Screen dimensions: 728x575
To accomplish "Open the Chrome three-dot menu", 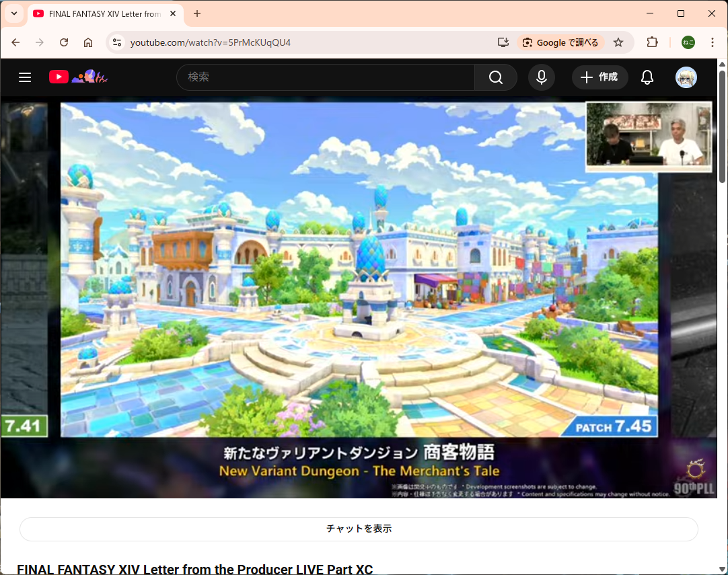I will [x=713, y=42].
